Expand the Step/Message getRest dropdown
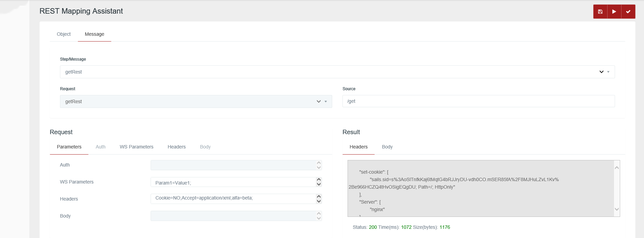Viewport: 644px width, 238px height. click(601, 72)
